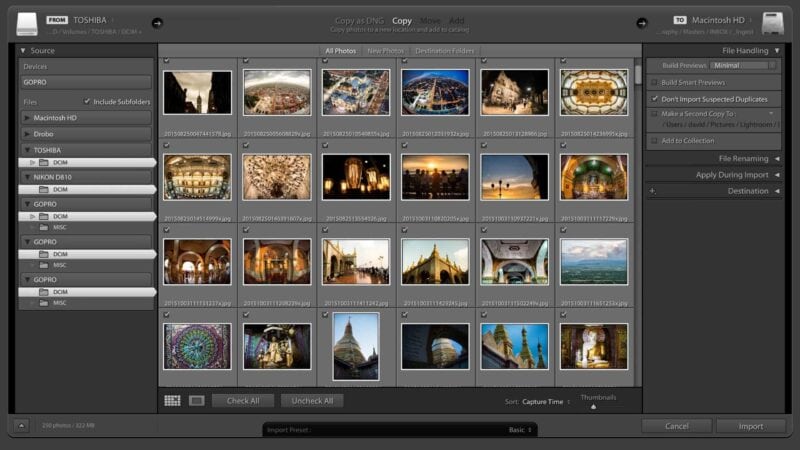The height and width of the screenshot is (450, 800).
Task: Switch to All Photos tab
Action: coord(340,51)
